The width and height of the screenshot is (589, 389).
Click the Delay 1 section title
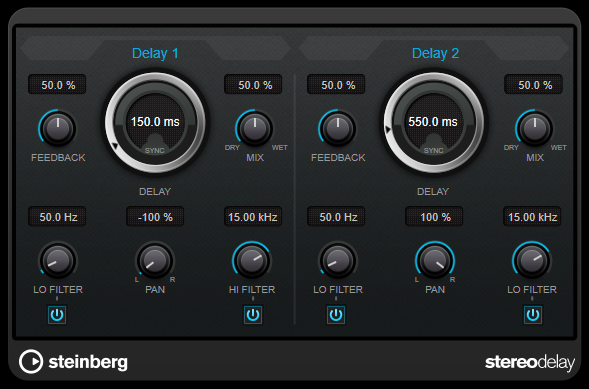pos(155,53)
